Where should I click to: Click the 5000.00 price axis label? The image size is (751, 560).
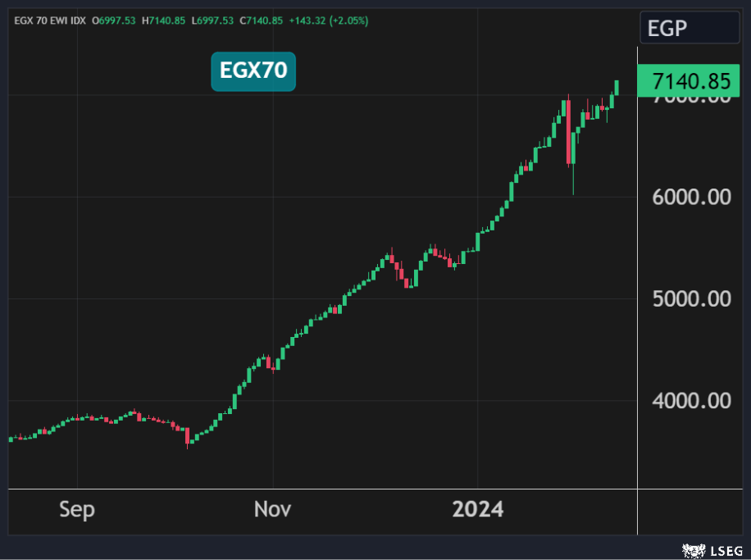(x=690, y=299)
